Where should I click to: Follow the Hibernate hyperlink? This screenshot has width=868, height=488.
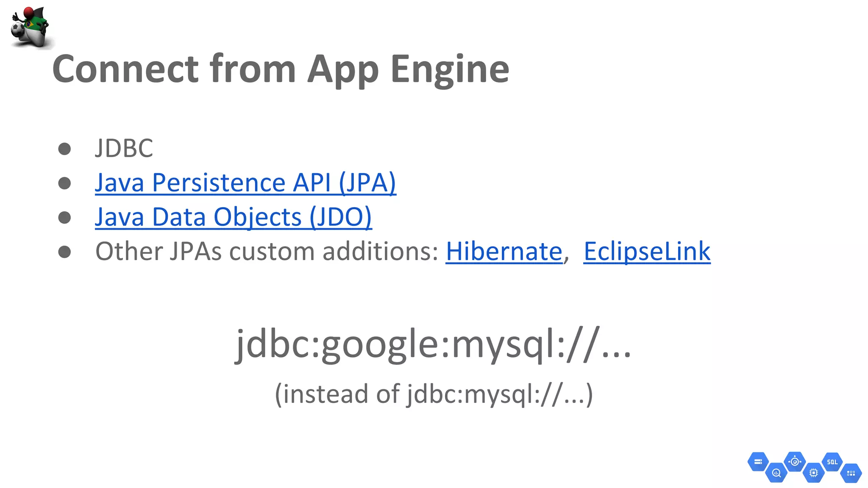[x=504, y=252]
